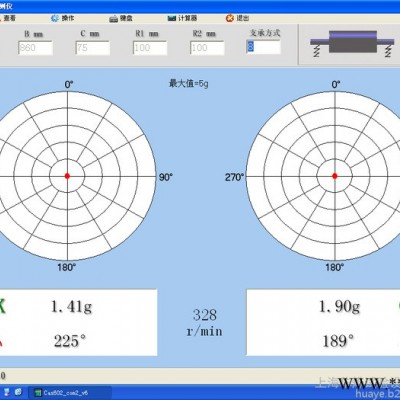
Task: Open the Cas602_com2_v6 taskbar button
Action: [x=69, y=393]
